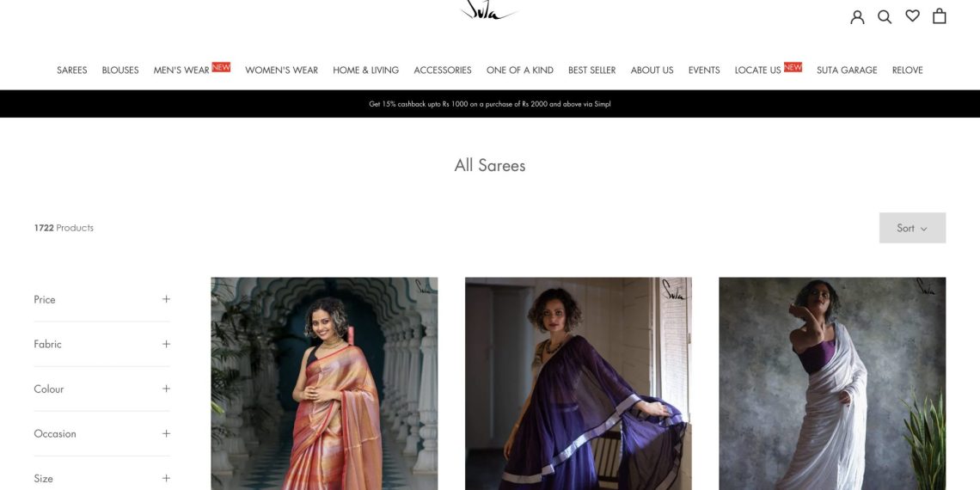Open the user account icon

click(857, 17)
